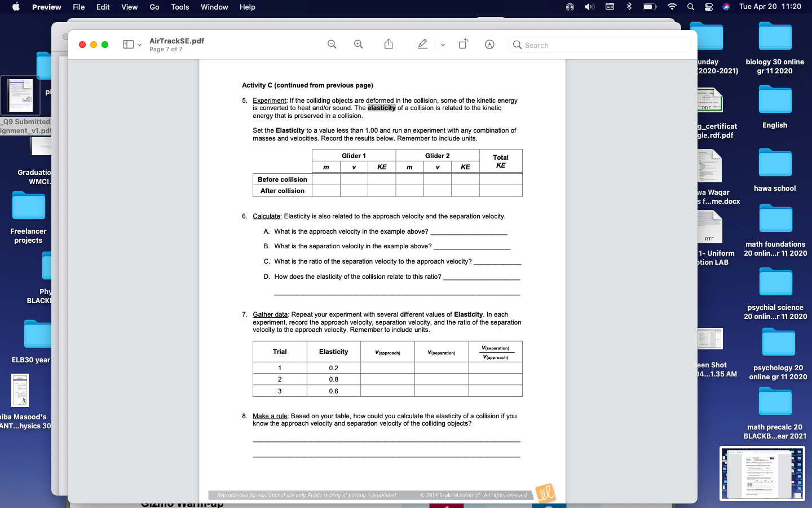This screenshot has height=508, width=812.
Task: Click the Before collision row label
Action: pos(283,179)
